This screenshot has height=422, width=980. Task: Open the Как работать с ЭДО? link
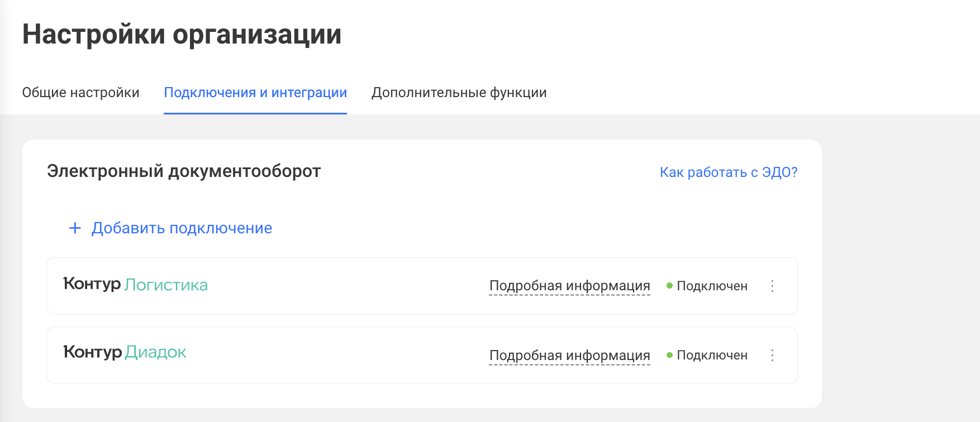click(x=729, y=172)
